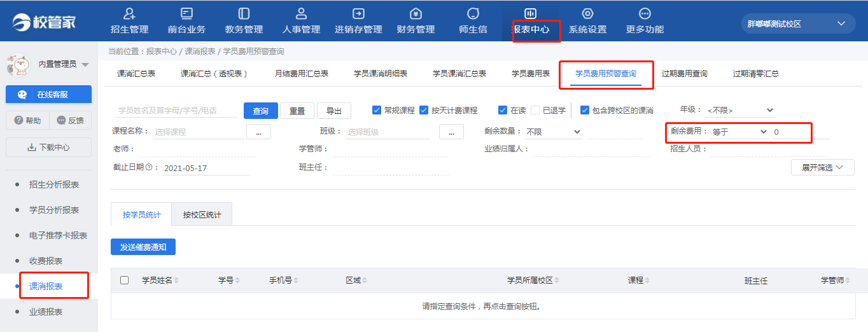This screenshot has height=332, width=868.
Task: Open 学员分析报表 in sidebar
Action: pyautogui.click(x=54, y=210)
